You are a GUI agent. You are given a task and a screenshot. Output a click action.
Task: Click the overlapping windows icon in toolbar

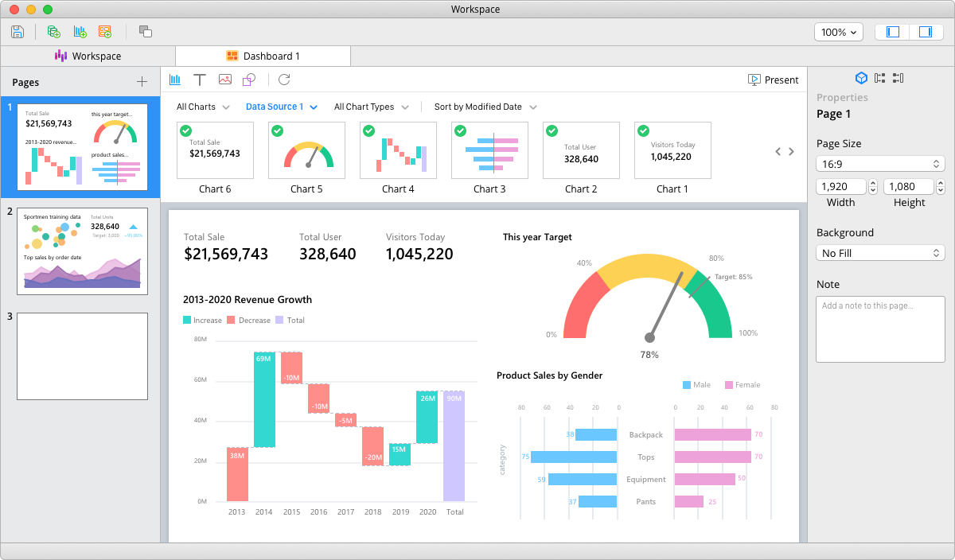[145, 32]
